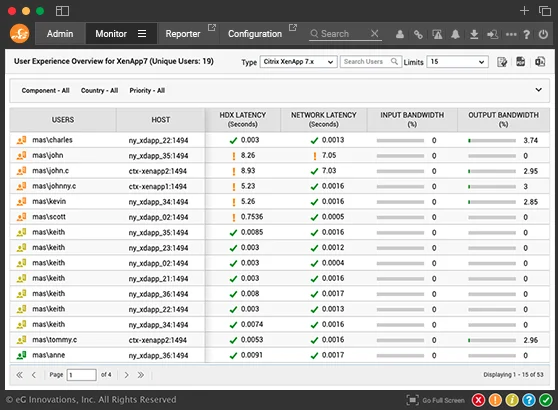558x410 pixels.
Task: Open the more options ellipsis icon
Action: click(x=511, y=35)
